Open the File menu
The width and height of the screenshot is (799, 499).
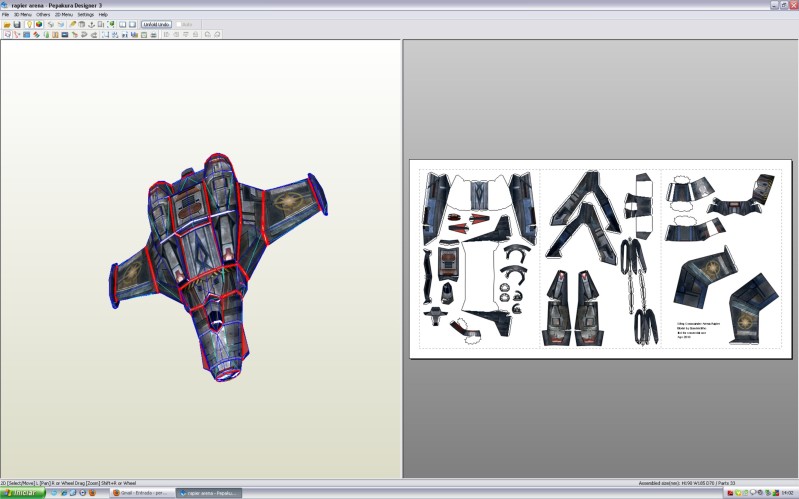pos(5,15)
